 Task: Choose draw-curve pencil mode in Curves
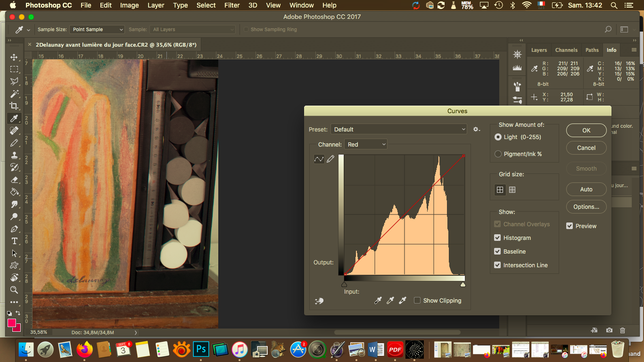[330, 159]
